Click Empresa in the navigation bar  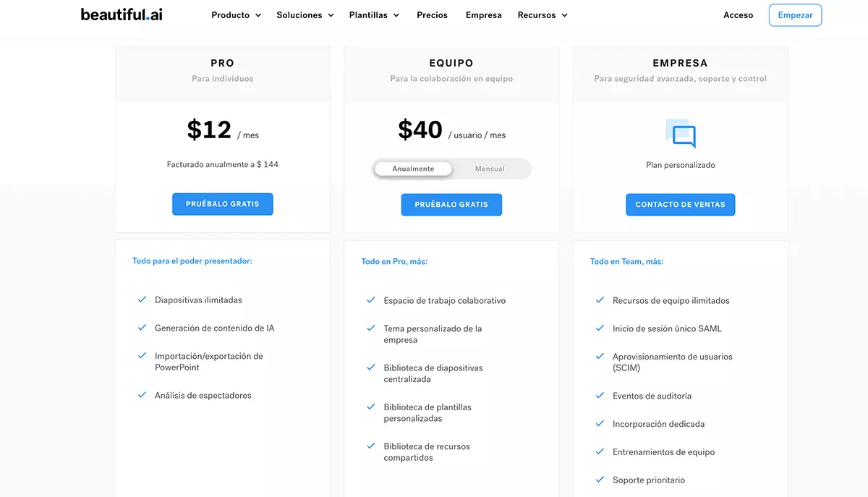click(483, 14)
